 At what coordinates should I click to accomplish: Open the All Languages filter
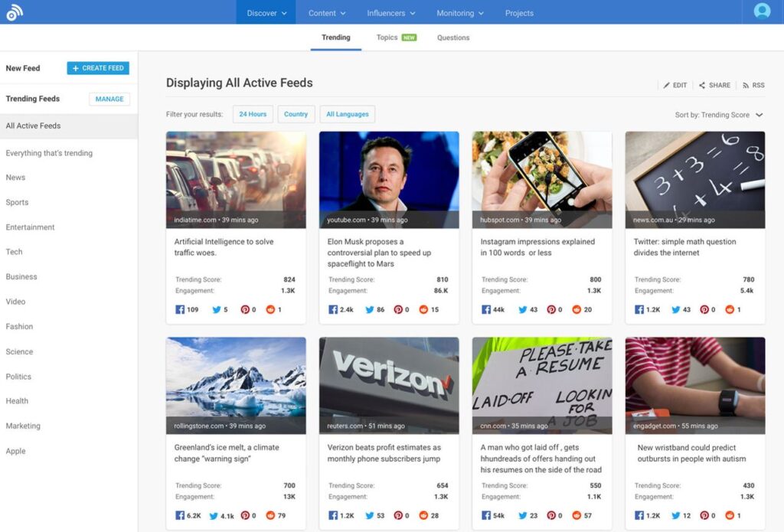[347, 113]
